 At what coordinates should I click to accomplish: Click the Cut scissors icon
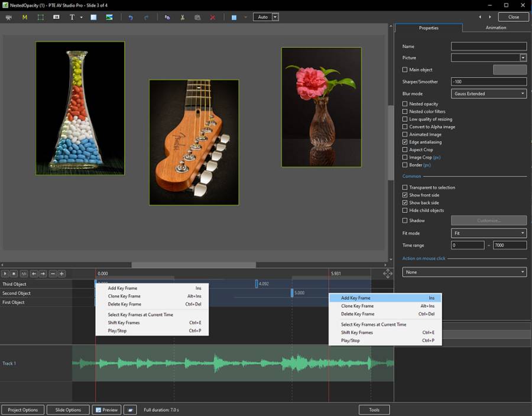(x=183, y=17)
